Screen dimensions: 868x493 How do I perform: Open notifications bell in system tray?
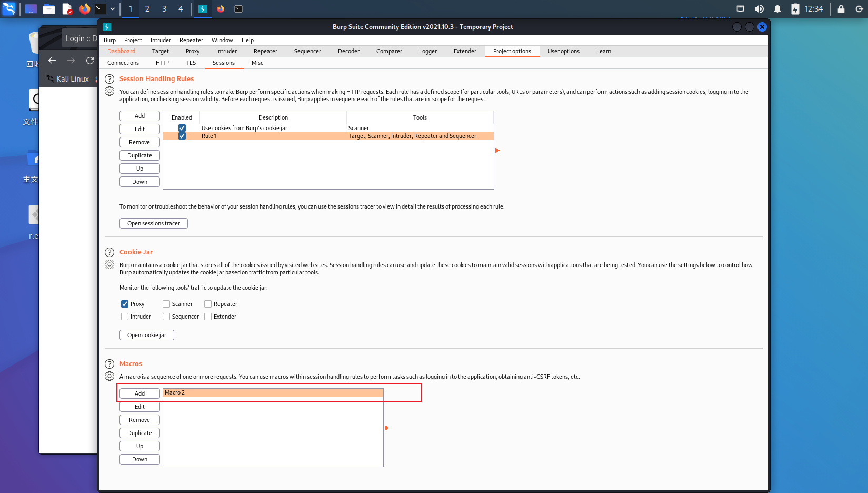coord(777,8)
